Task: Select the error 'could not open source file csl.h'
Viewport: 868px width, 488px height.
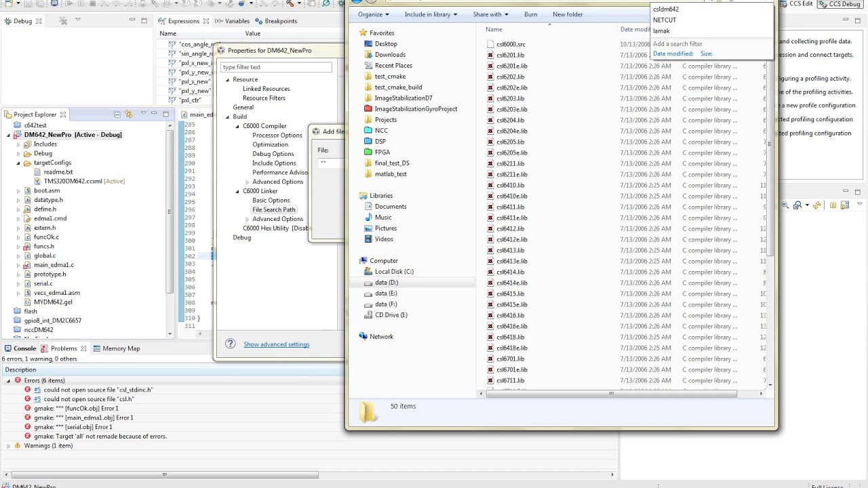Action: tap(88, 399)
